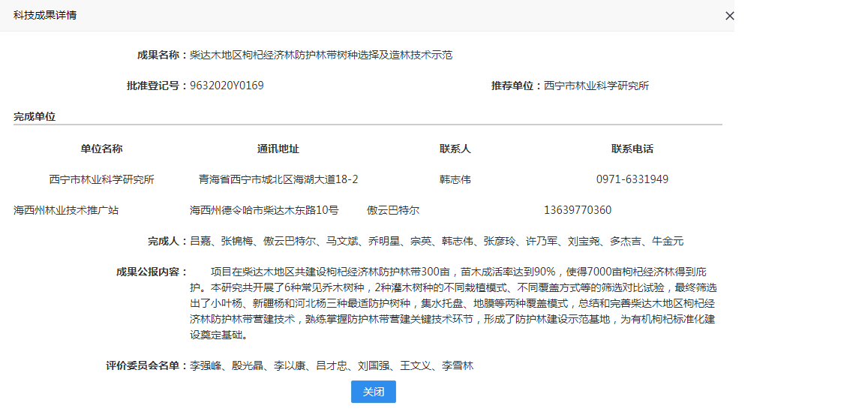Click the 单位名称 column header

click(101, 149)
